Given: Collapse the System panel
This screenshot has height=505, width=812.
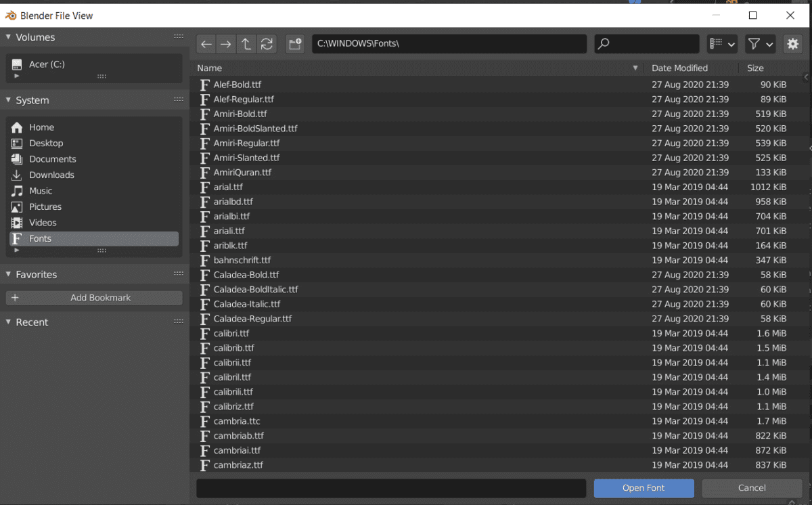Looking at the screenshot, I should (9, 100).
